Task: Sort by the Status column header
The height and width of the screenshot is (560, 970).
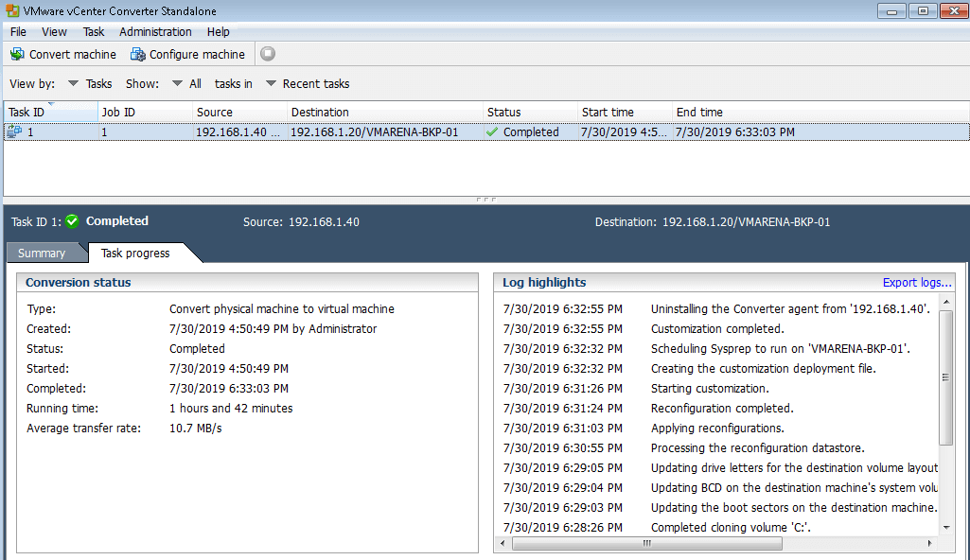Action: (530, 112)
